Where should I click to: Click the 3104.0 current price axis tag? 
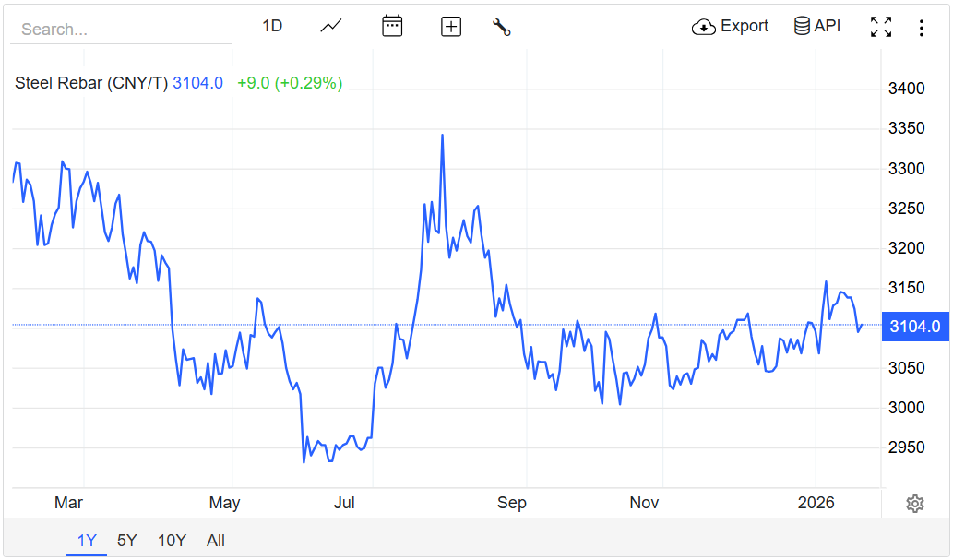[915, 326]
